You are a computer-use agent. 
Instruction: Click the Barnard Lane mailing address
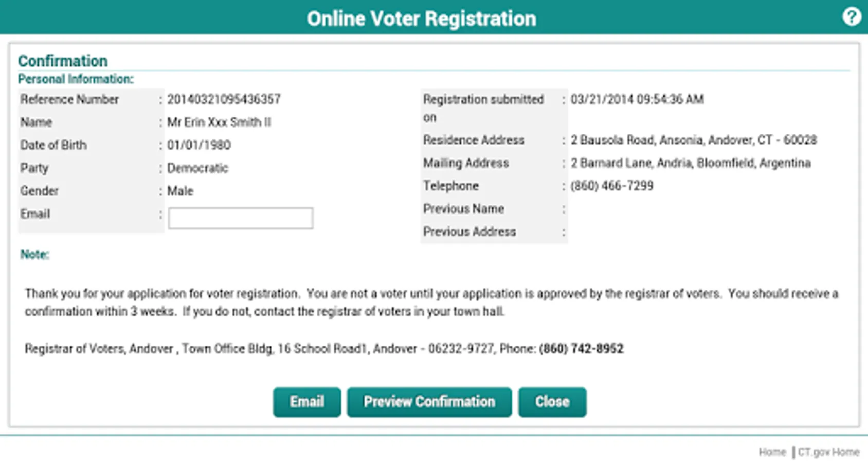(690, 163)
